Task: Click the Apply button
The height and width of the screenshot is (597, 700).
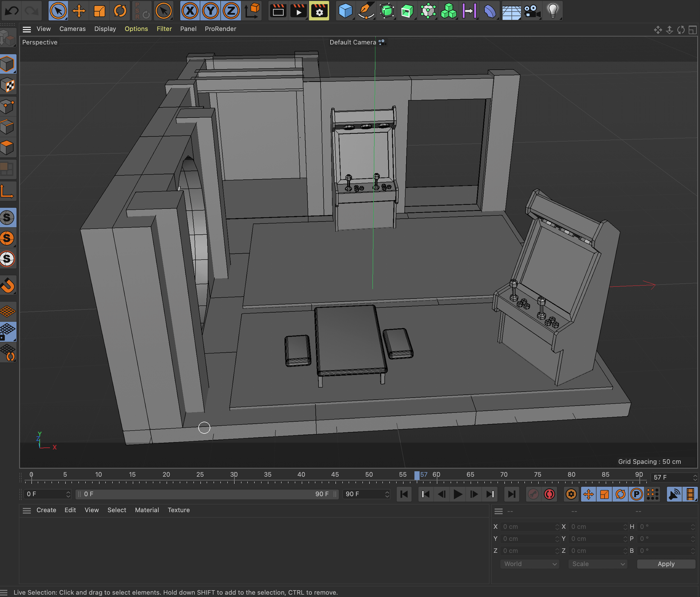Action: pyautogui.click(x=666, y=564)
